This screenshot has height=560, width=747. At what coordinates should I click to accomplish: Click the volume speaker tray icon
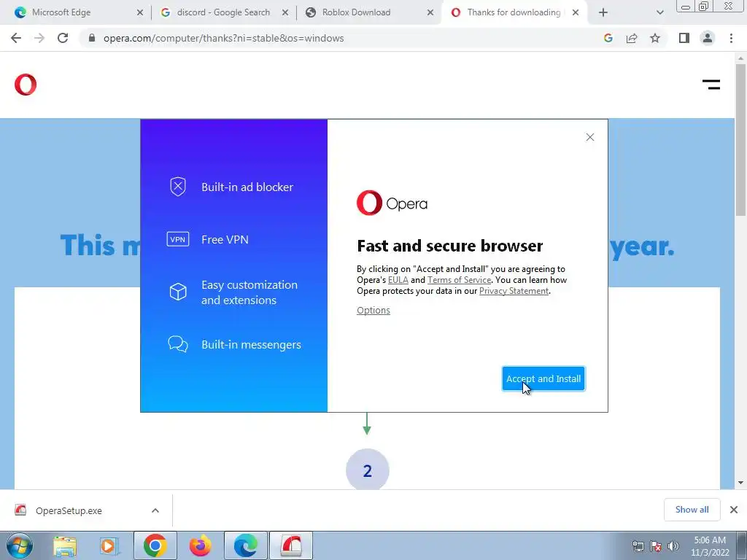click(x=673, y=546)
